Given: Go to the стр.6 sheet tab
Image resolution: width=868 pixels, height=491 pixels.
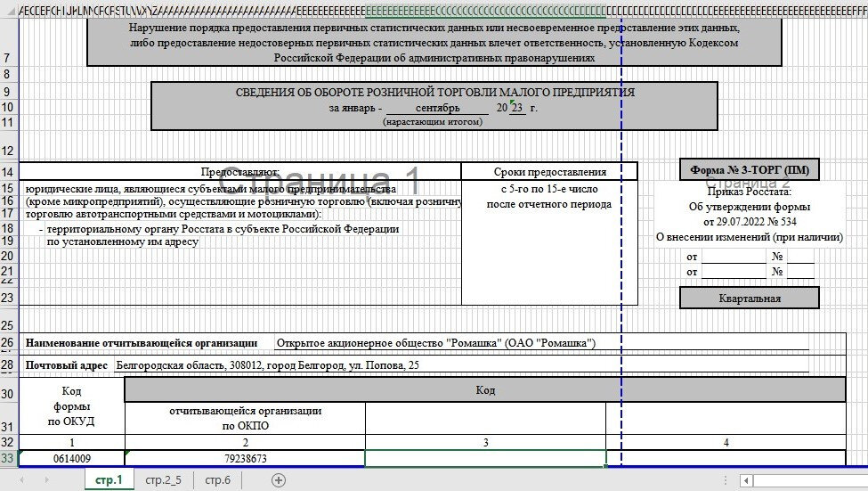Looking at the screenshot, I should click(217, 480).
